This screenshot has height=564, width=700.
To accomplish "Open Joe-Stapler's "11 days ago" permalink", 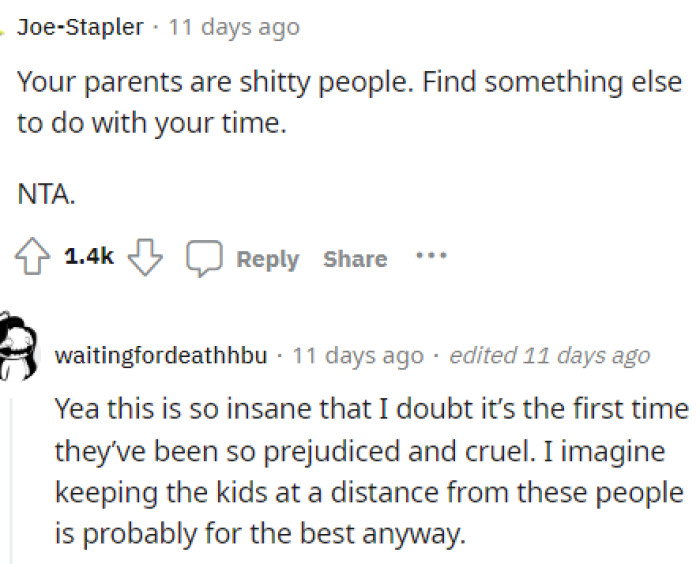I will point(234,28).
